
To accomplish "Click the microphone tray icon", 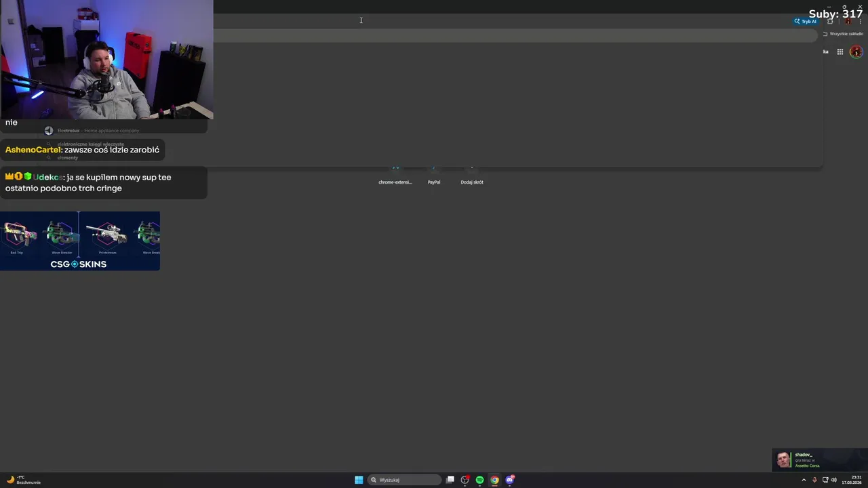I will point(814,480).
